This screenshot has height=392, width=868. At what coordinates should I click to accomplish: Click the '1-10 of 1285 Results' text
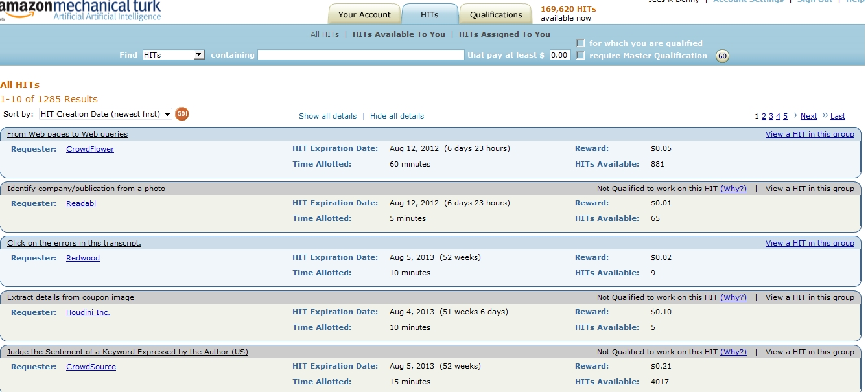tap(49, 99)
